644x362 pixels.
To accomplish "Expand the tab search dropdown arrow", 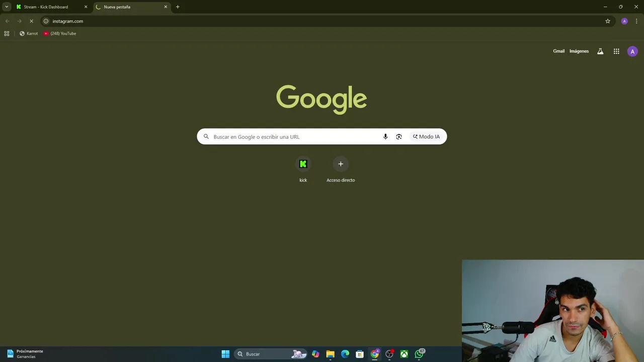I will click(x=7, y=7).
